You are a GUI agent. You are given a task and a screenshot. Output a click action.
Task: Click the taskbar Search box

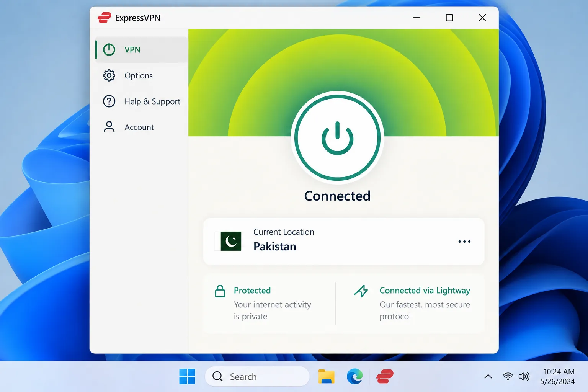(x=257, y=377)
